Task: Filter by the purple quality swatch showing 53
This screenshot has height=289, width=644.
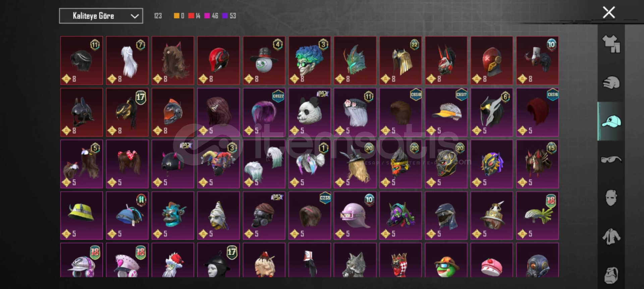Action: [225, 16]
